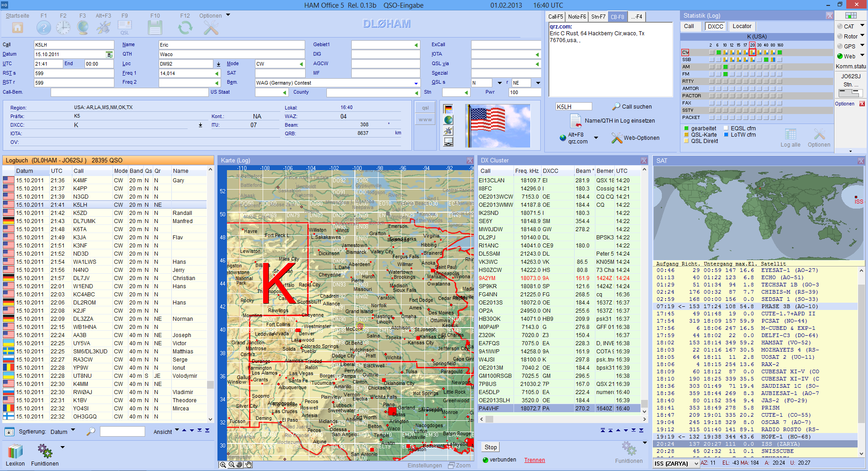Screen dimensions: 868x471
Task: Click the Log alle table icon
Action: click(x=791, y=134)
